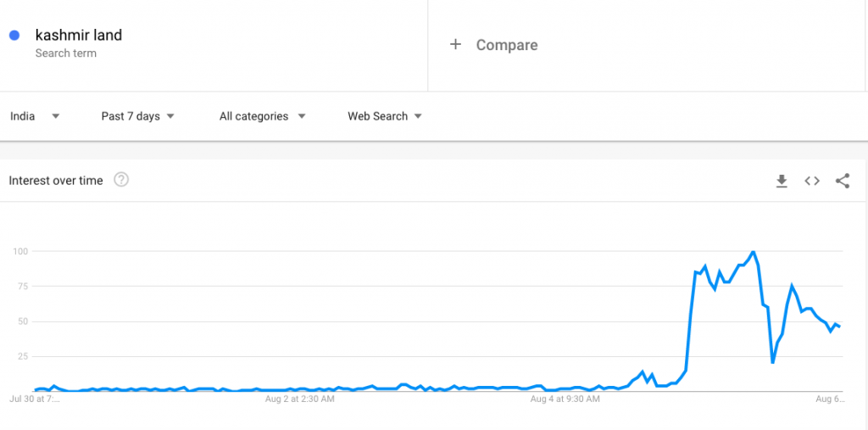Change the Web Search type dropdown
868x430 pixels.
(x=385, y=116)
